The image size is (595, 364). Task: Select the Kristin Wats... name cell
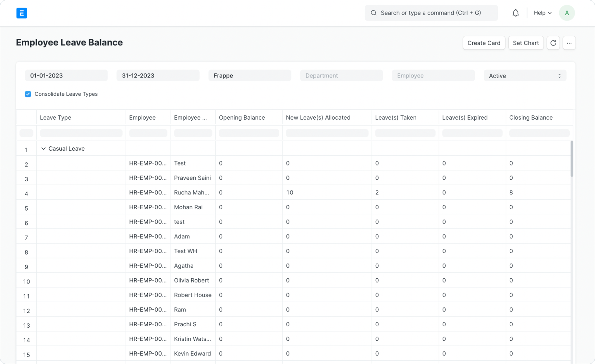(x=193, y=339)
